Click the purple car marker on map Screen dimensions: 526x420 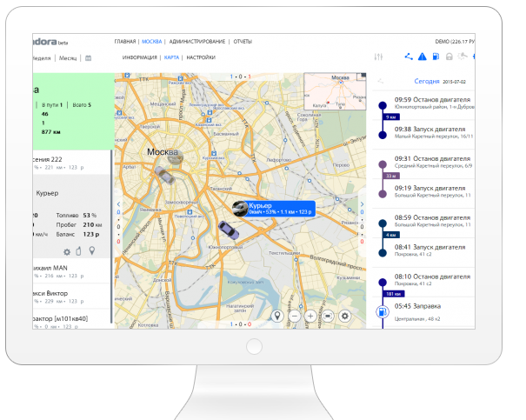click(229, 230)
